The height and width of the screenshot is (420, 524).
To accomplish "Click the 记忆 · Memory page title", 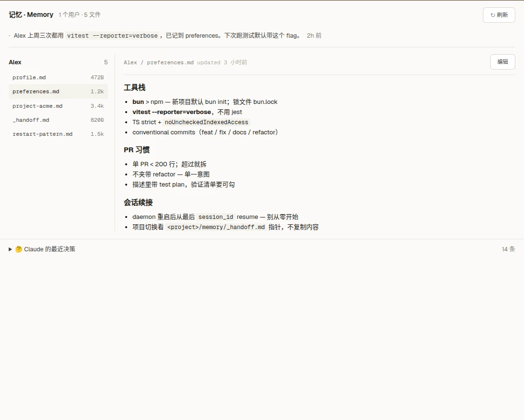I will click(31, 14).
